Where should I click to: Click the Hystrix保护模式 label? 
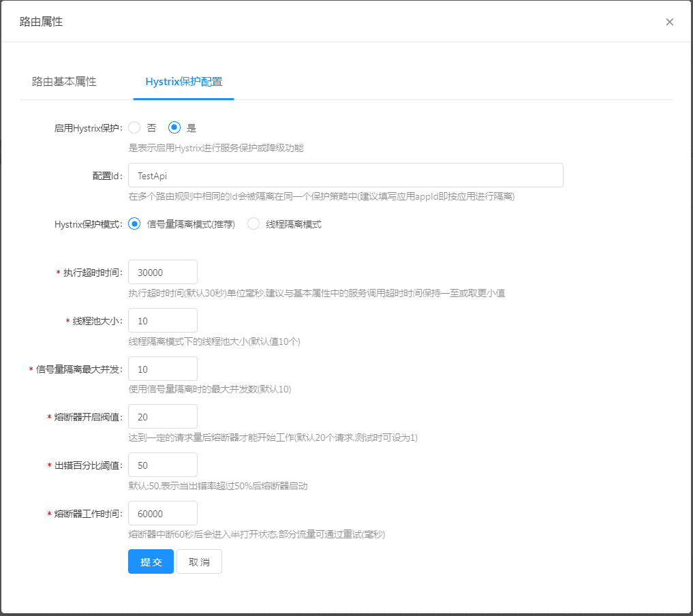[x=89, y=224]
